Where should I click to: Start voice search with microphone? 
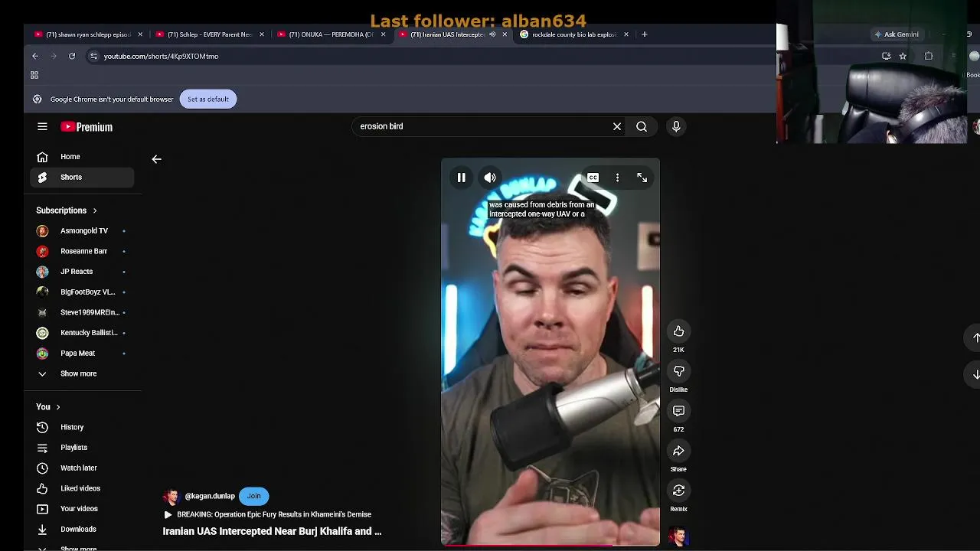pyautogui.click(x=676, y=126)
